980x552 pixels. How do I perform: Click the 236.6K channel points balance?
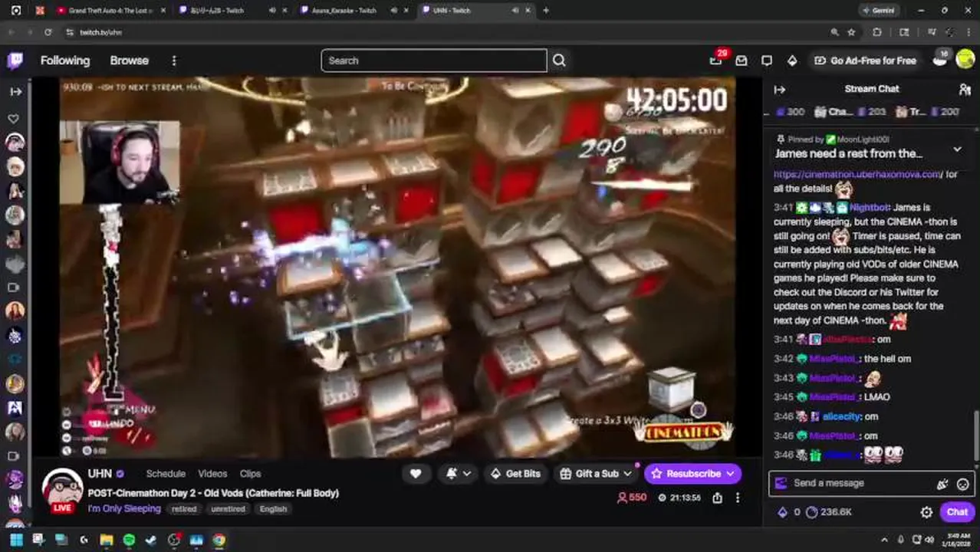[829, 512]
